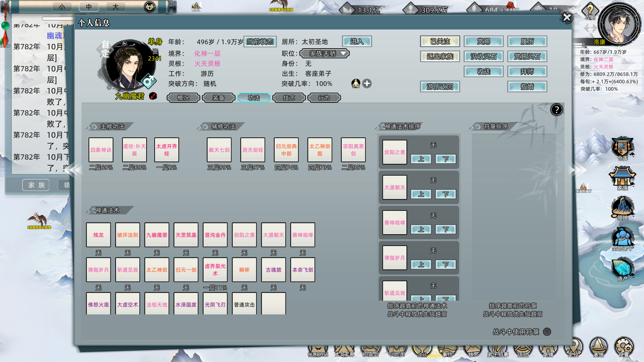Open the 定位 locate icon
Screen dimensions: 644x362
[x=573, y=348]
